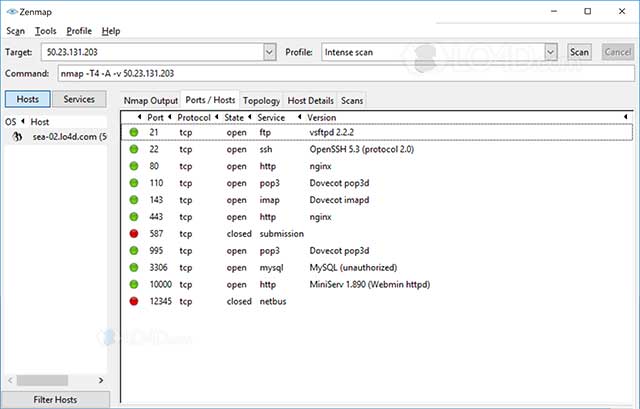
Task: Click the green status icon for port 22 ssh
Action: click(x=133, y=149)
